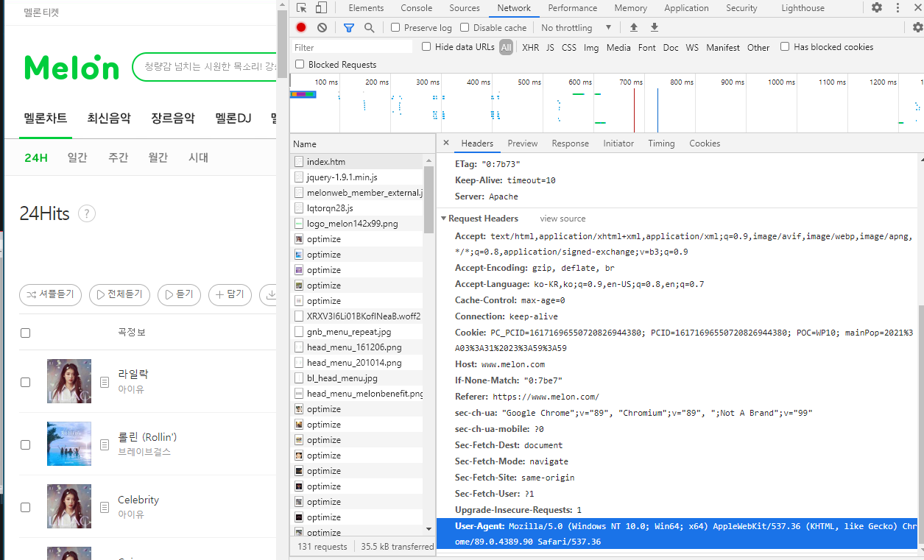Clear the network log
Image resolution: width=924 pixels, height=560 pixels.
coord(322,27)
